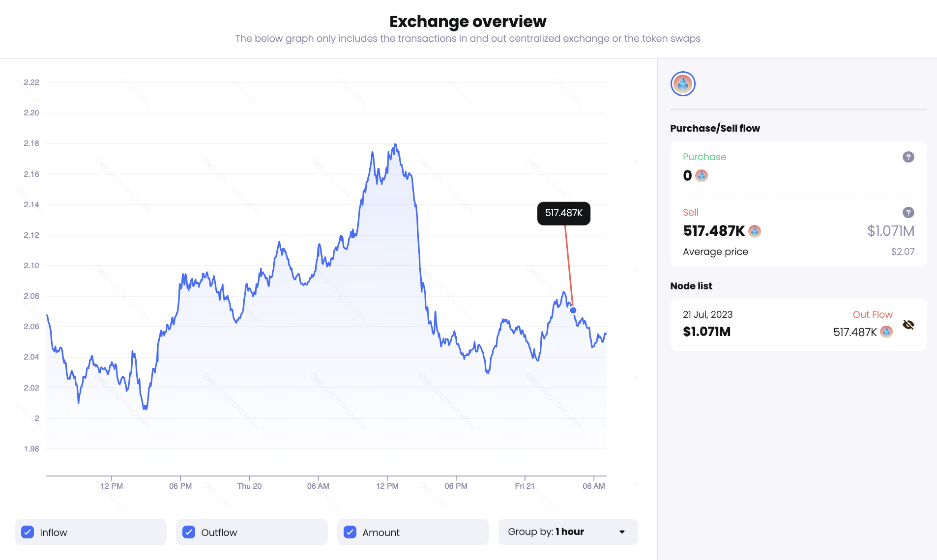
Task: Click the highlighted data point on the price line
Action: pyautogui.click(x=572, y=309)
